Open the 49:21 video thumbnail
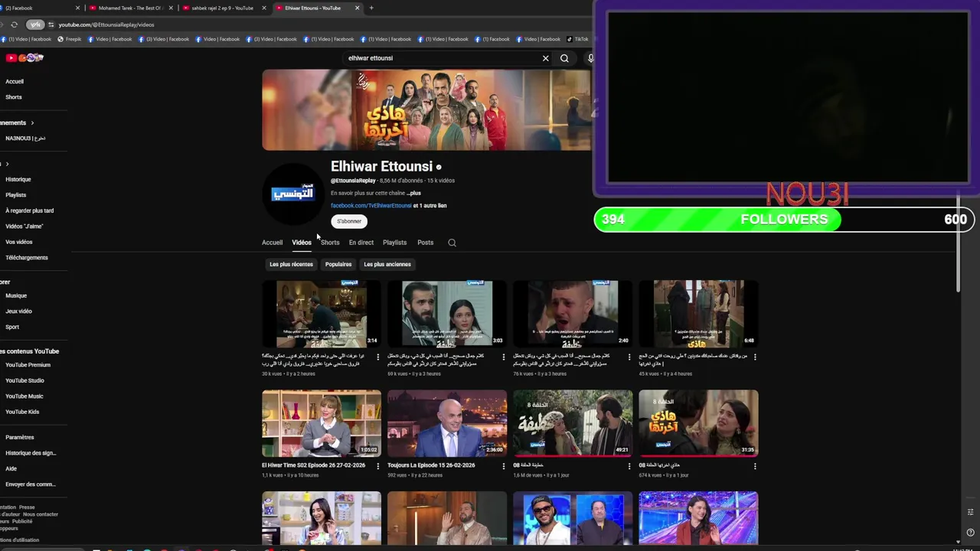This screenshot has width=980, height=551. point(573,423)
